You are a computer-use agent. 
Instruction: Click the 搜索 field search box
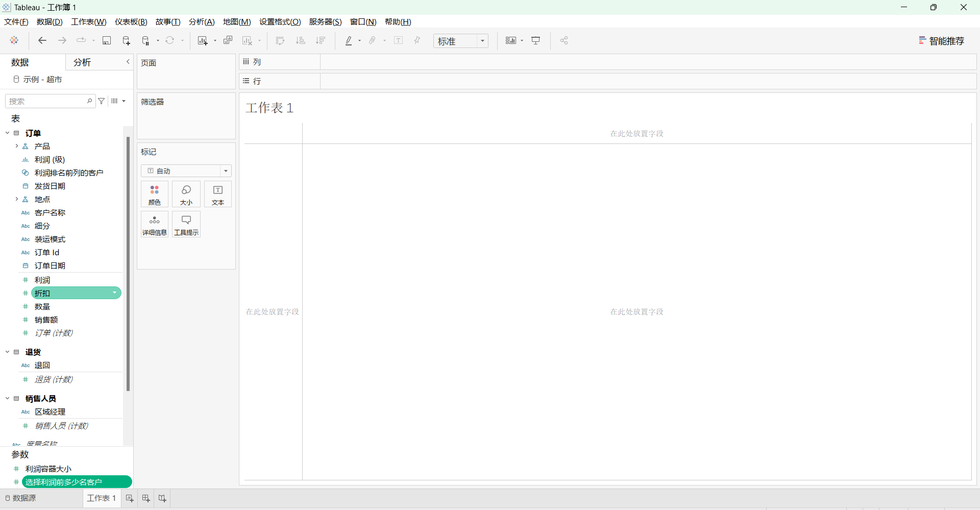50,101
